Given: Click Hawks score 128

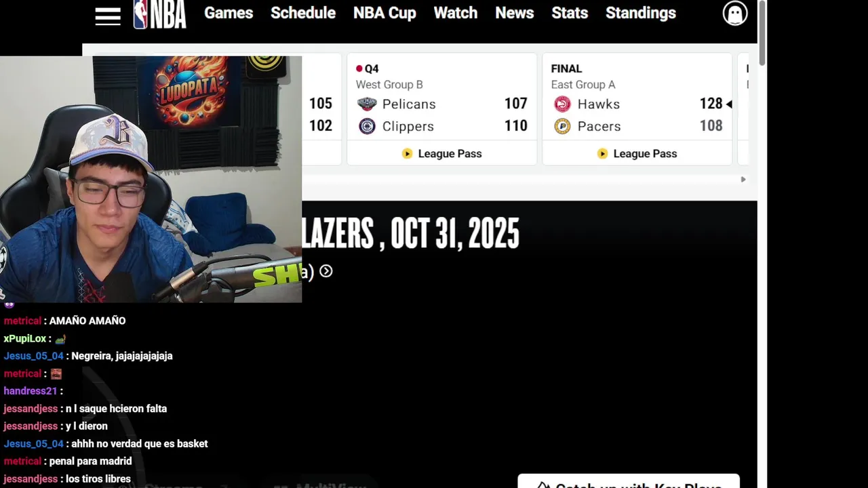Looking at the screenshot, I should [x=711, y=104].
